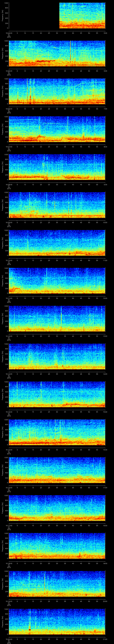Click the spectrogram panel starting at 16:13:00
Screen dimensions: 114x644
tap(57, 357)
